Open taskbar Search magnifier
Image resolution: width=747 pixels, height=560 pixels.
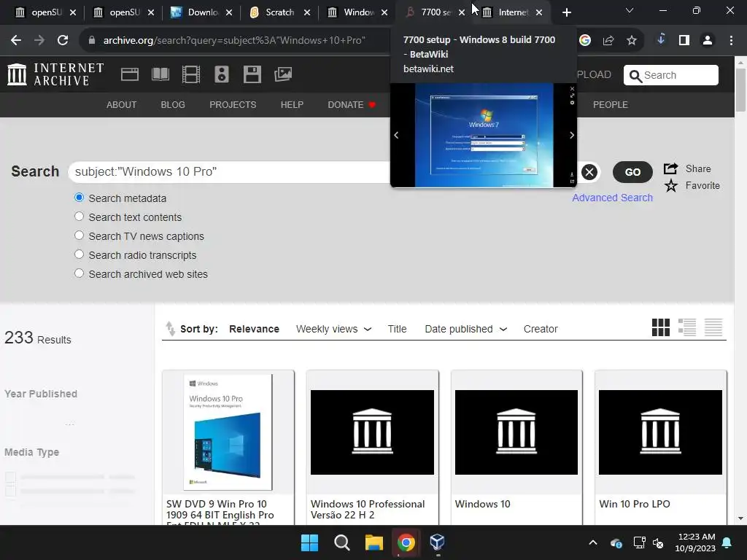[x=342, y=542]
